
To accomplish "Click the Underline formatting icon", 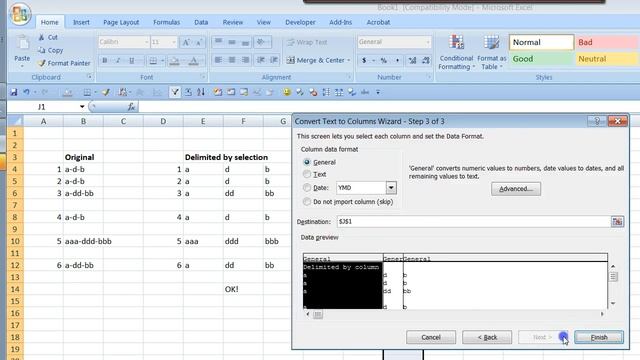I will tap(131, 60).
